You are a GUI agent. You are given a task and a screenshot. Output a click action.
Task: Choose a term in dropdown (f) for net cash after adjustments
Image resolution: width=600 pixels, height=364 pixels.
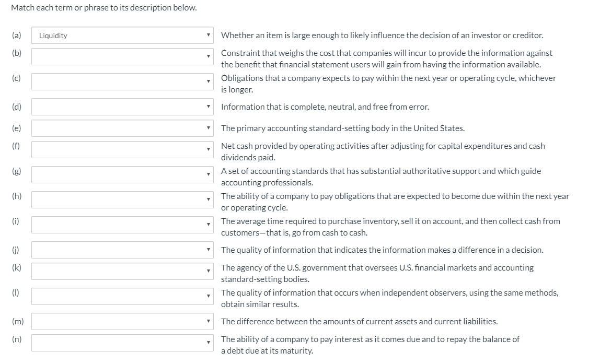tap(122, 149)
